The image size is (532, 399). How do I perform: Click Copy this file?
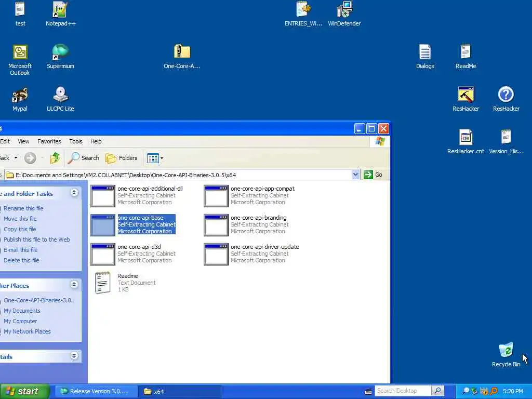(x=20, y=229)
